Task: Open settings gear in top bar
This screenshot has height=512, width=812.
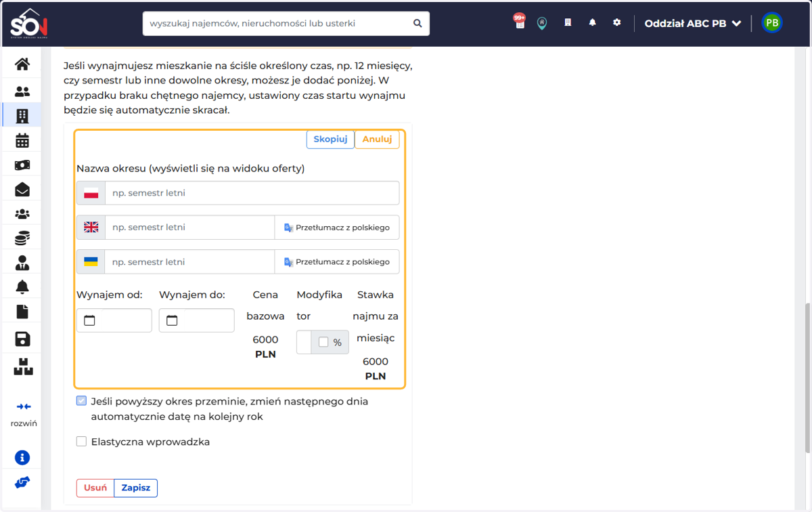Action: 616,22
